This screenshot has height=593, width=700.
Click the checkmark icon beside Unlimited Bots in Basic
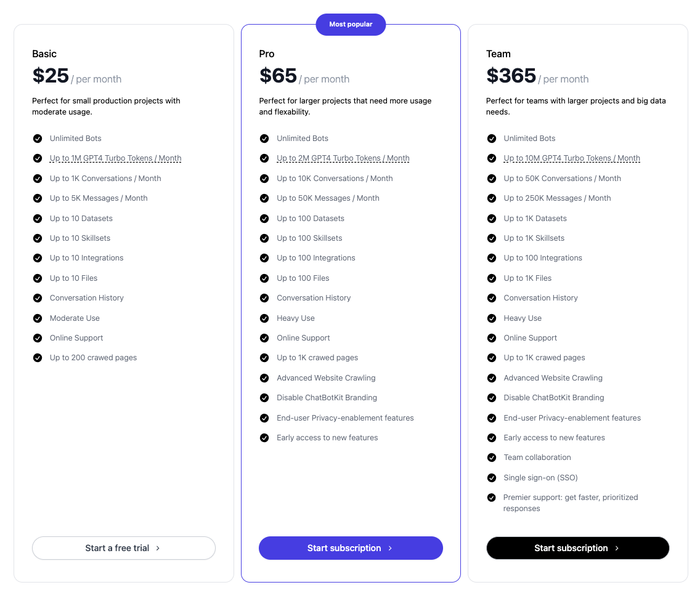(37, 138)
